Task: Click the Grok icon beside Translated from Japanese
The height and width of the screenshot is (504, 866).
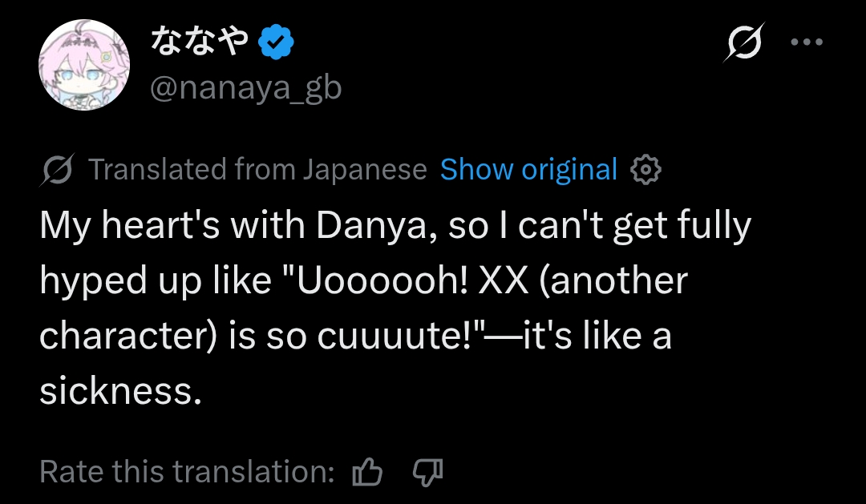Action: [x=57, y=170]
